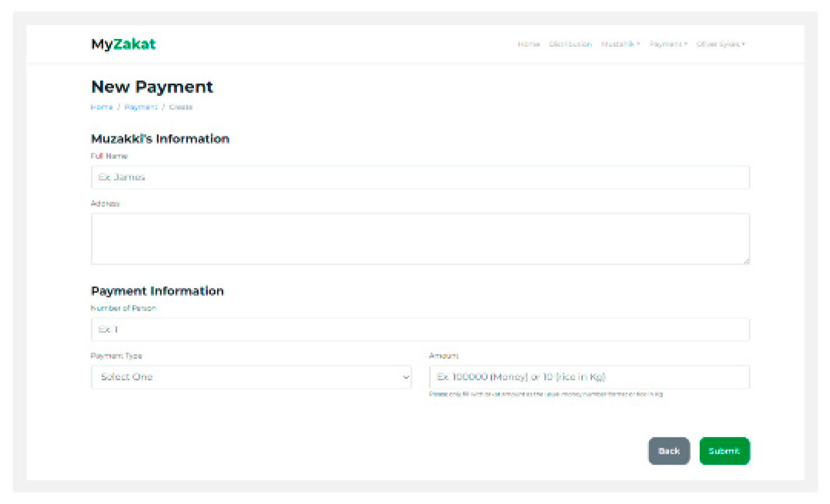Open the Payment Type select showing Select One

click(x=251, y=377)
